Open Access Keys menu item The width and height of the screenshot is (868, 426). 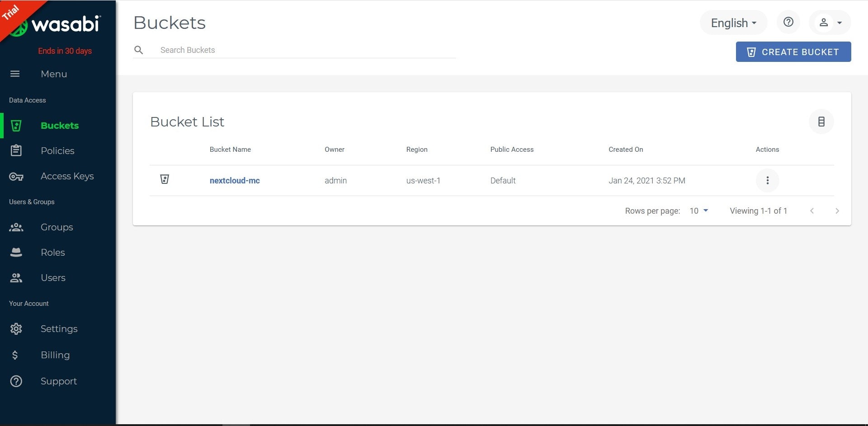tap(58, 176)
